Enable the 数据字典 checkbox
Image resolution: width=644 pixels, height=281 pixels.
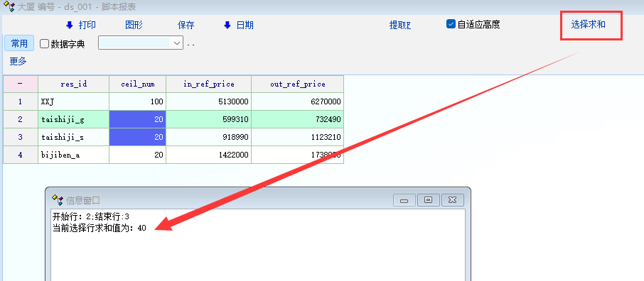point(44,44)
